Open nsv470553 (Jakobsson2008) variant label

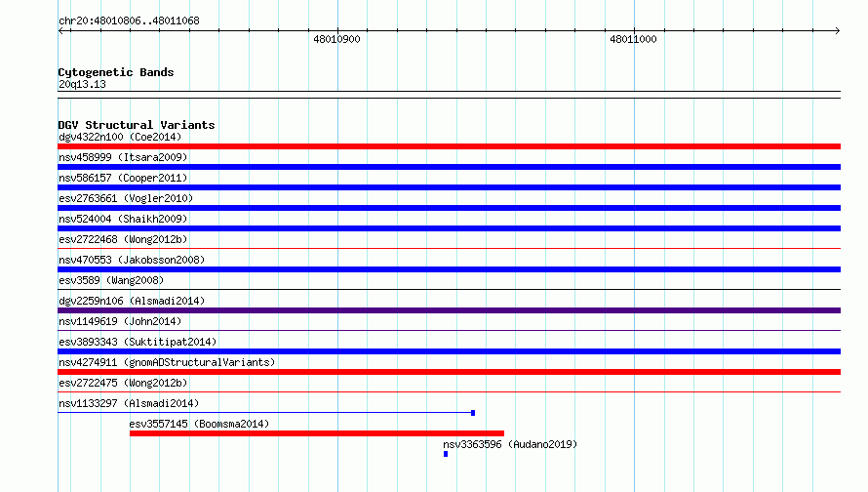132,260
